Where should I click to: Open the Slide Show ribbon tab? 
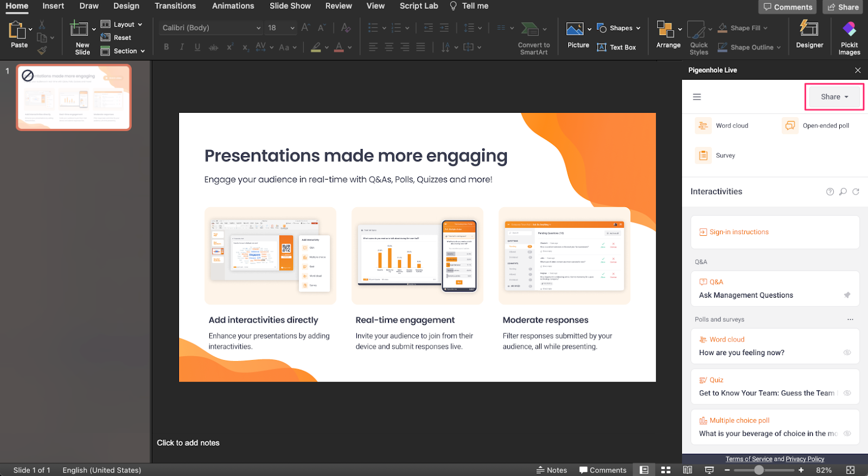tap(290, 6)
